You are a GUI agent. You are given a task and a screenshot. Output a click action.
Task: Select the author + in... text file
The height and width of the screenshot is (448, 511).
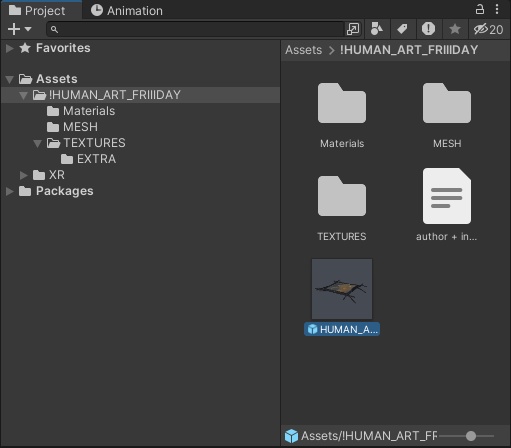[x=447, y=196]
